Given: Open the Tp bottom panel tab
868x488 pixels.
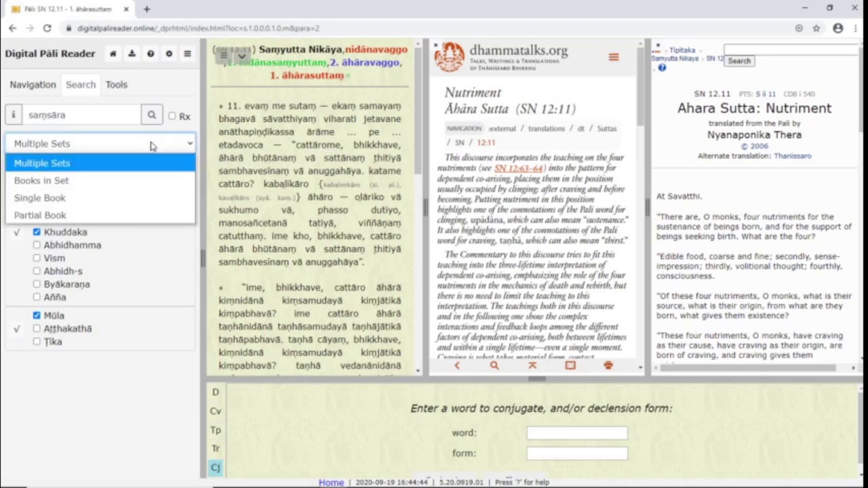Looking at the screenshot, I should pos(216,430).
